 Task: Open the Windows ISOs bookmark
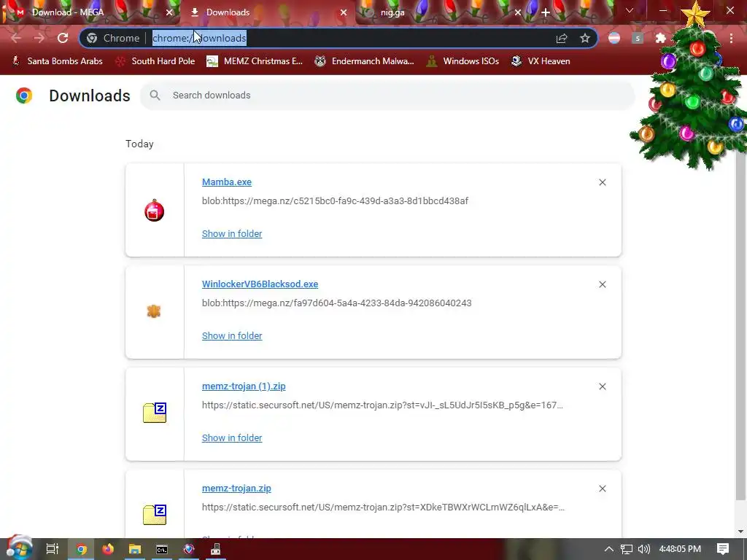tap(462, 61)
